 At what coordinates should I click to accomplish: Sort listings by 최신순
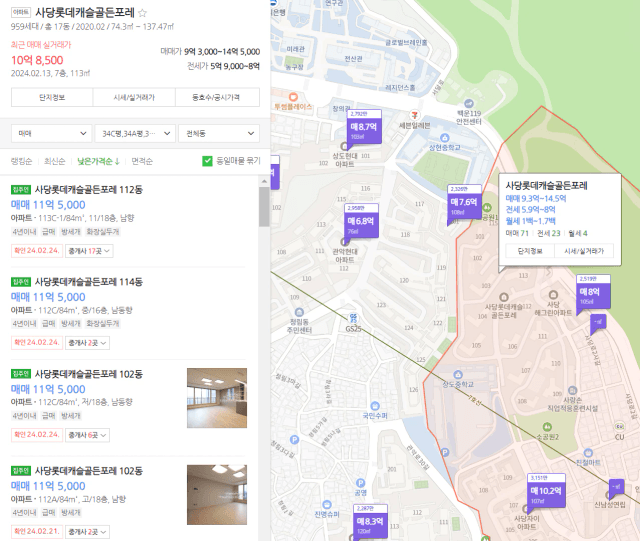[55, 161]
